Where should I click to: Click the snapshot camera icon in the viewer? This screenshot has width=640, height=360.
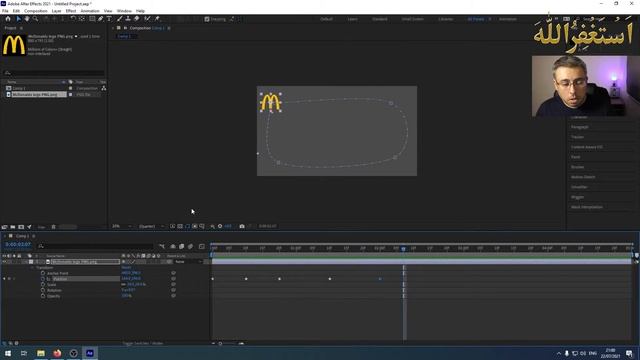242,226
